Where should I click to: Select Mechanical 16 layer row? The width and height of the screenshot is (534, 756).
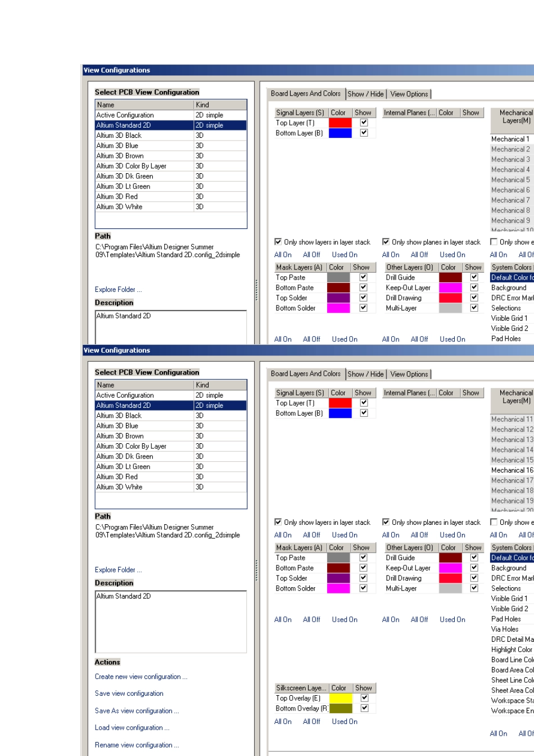coord(512,470)
